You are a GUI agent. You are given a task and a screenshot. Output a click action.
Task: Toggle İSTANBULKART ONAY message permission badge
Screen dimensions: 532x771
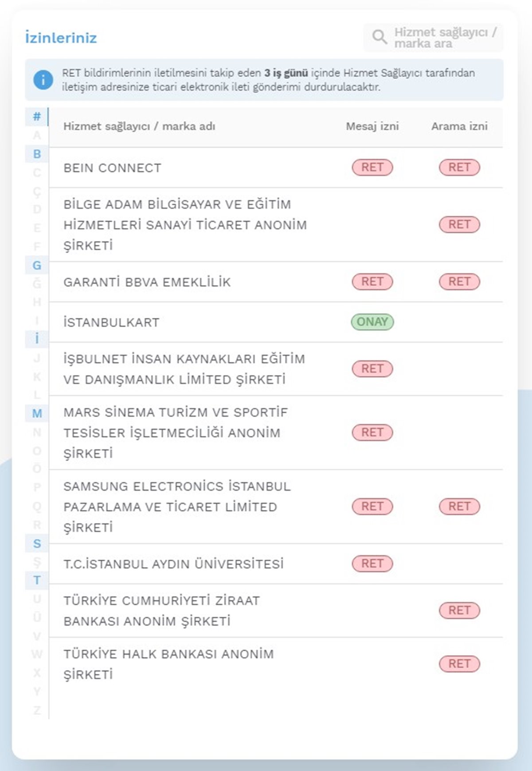[x=372, y=322]
